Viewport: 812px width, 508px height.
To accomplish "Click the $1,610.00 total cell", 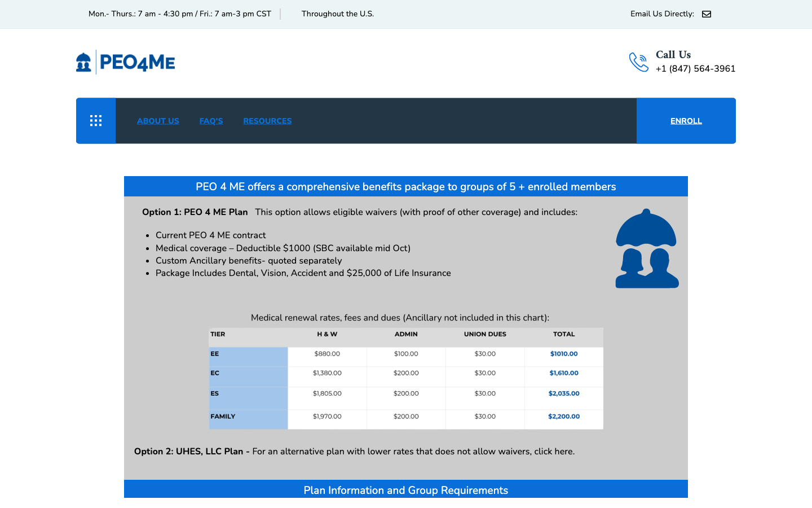I will point(564,373).
